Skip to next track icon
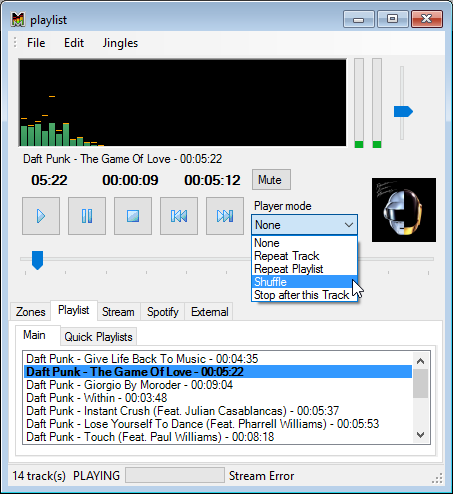This screenshot has width=453, height=494. pos(225,216)
